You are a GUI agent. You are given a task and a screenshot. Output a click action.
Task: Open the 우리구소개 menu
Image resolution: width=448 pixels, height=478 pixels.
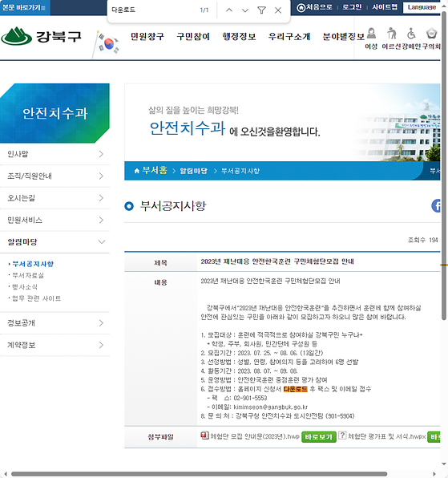[x=289, y=37]
